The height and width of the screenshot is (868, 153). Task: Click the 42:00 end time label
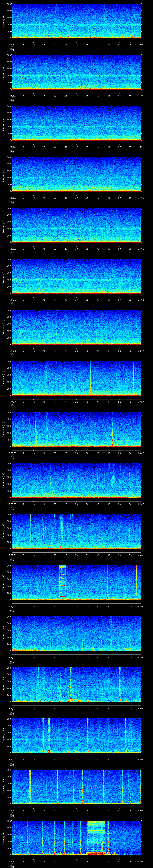pos(141,657)
